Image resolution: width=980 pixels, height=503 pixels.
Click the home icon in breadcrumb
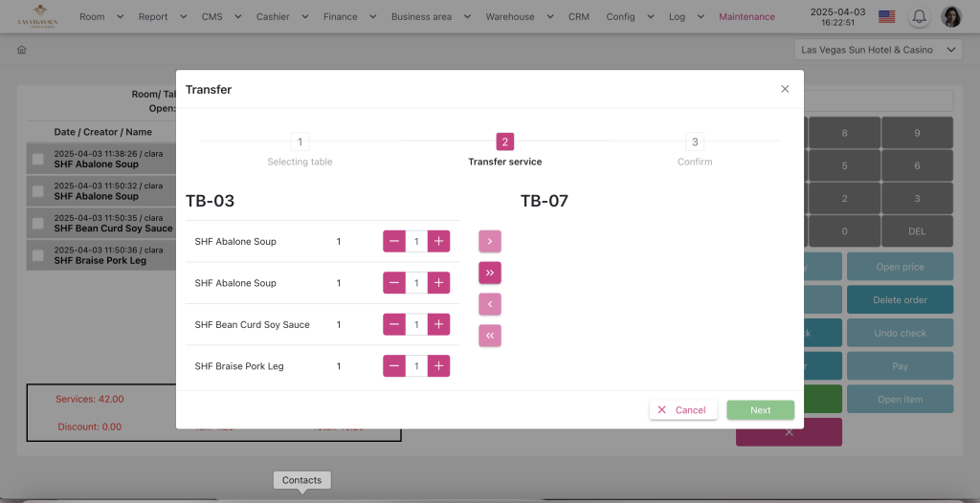click(22, 50)
